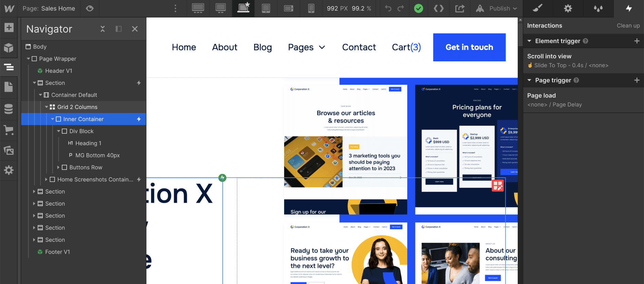Undo the last change
The image size is (644, 284).
point(388,8)
